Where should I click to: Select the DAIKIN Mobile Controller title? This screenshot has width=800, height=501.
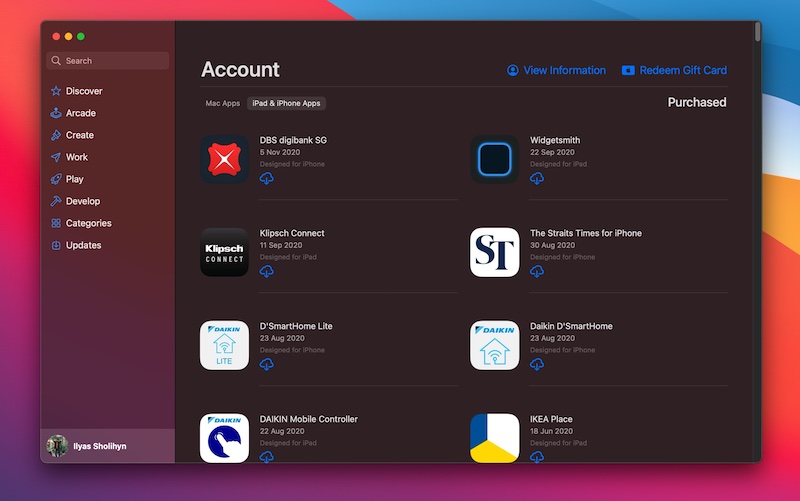309,419
